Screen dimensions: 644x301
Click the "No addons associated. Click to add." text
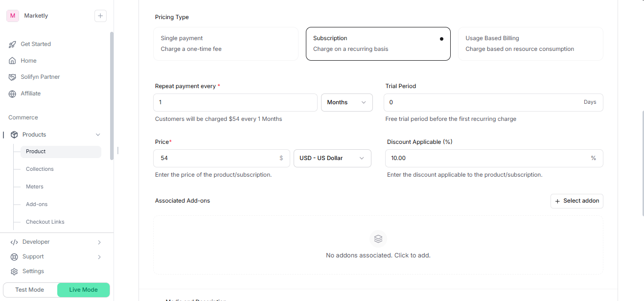[x=378, y=255]
